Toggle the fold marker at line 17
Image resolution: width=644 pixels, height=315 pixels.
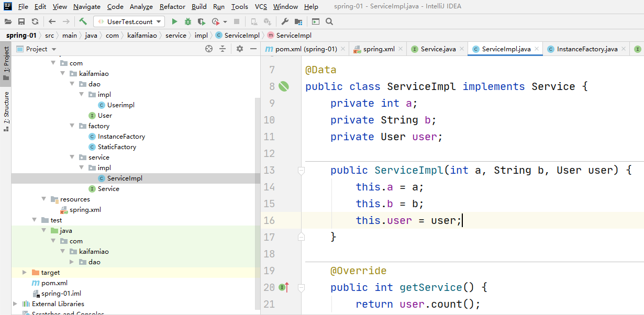point(301,237)
